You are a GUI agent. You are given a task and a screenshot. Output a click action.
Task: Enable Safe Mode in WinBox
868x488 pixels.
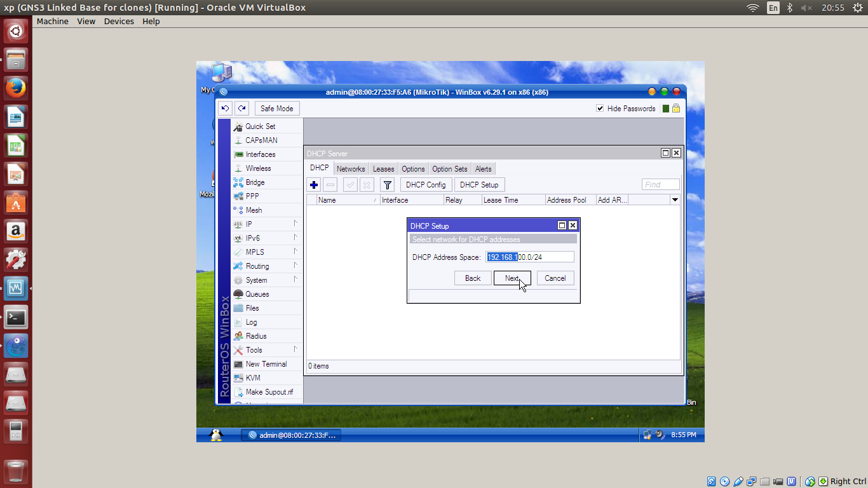tap(277, 109)
